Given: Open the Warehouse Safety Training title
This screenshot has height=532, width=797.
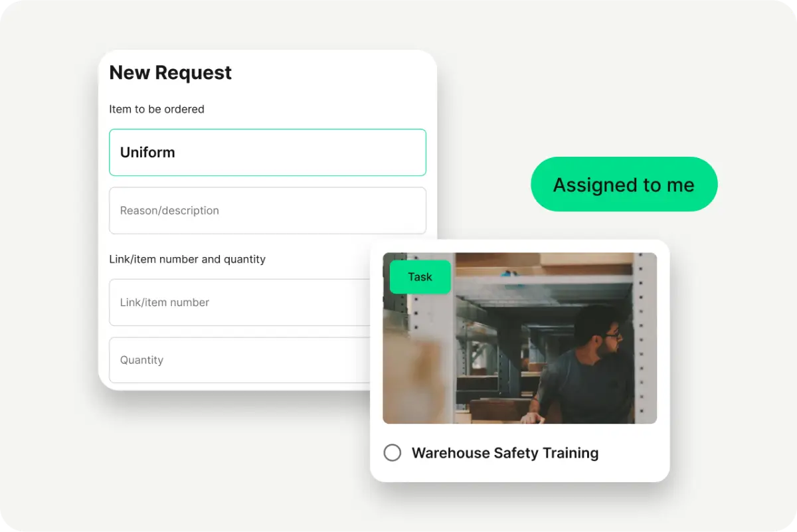Looking at the screenshot, I should [505, 453].
